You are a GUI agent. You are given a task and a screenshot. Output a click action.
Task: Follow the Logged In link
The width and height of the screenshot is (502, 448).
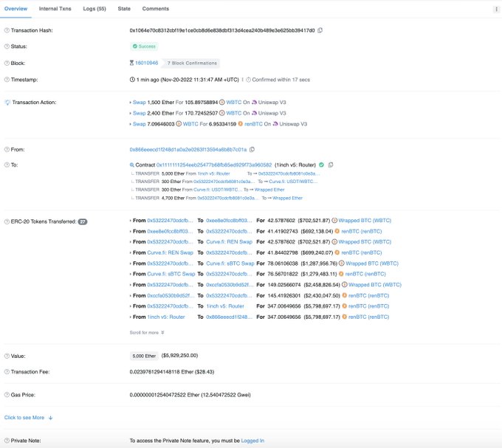coord(252,441)
